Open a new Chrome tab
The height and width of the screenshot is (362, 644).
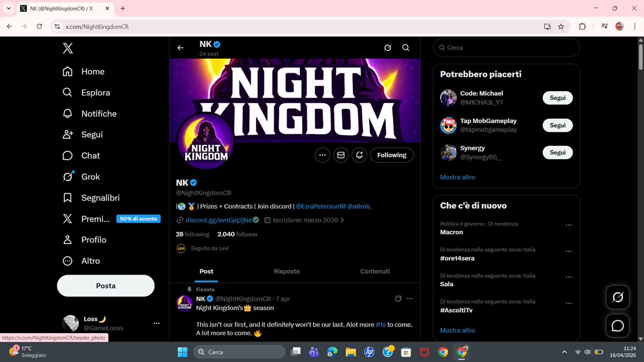tap(123, 9)
